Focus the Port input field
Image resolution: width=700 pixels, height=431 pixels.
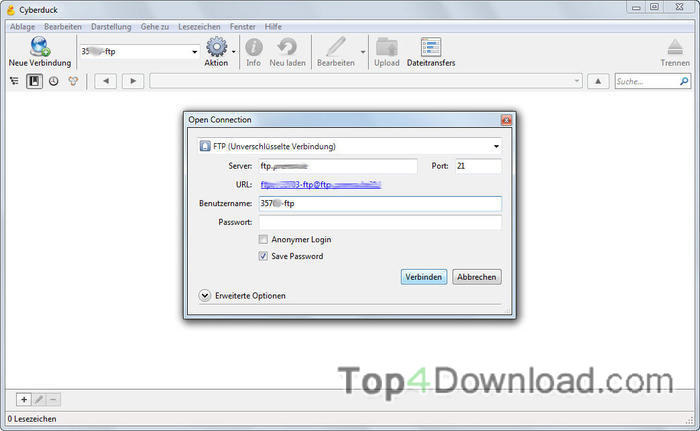(x=478, y=166)
